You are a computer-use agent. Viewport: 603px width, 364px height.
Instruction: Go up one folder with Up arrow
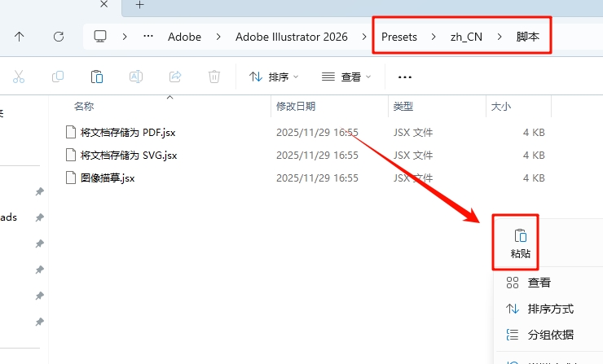tap(20, 37)
